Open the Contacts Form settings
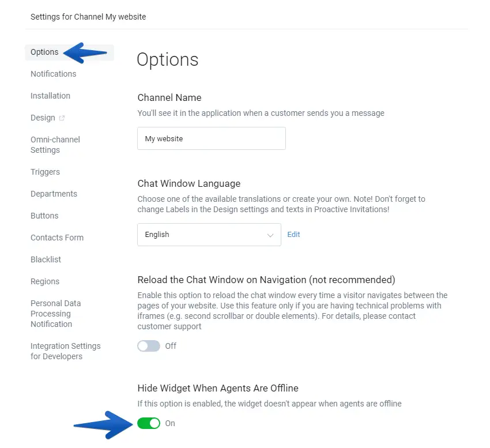490x448 pixels. tap(56, 238)
